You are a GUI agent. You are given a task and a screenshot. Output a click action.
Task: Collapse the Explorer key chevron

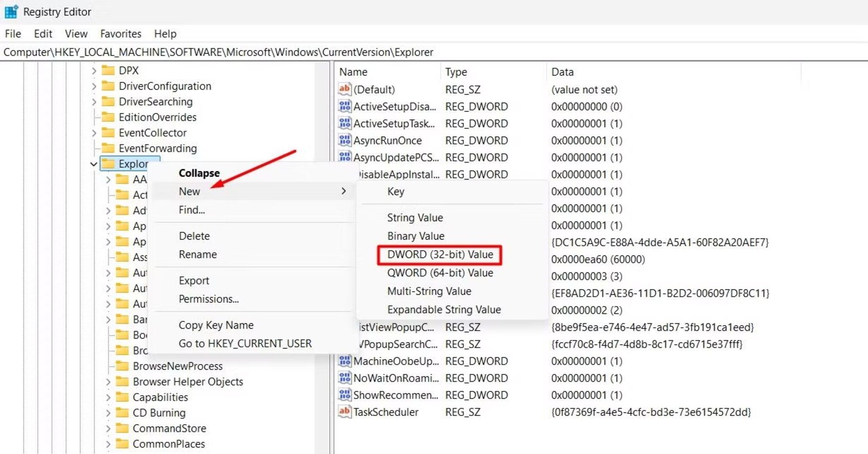(94, 164)
